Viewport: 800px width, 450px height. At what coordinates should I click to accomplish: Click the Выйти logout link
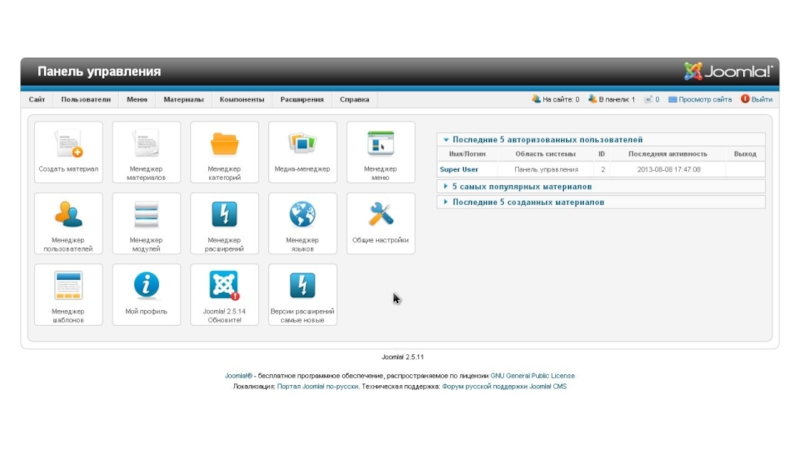(x=761, y=100)
